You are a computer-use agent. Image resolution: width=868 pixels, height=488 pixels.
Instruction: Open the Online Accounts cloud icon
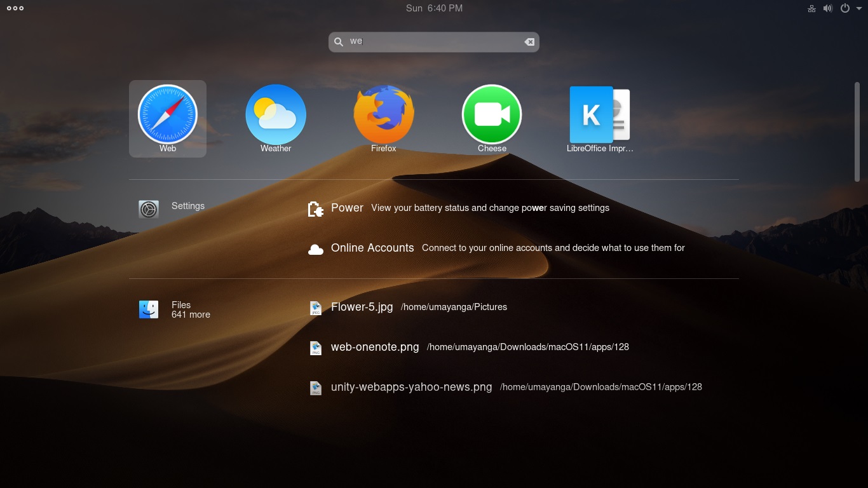coord(316,249)
